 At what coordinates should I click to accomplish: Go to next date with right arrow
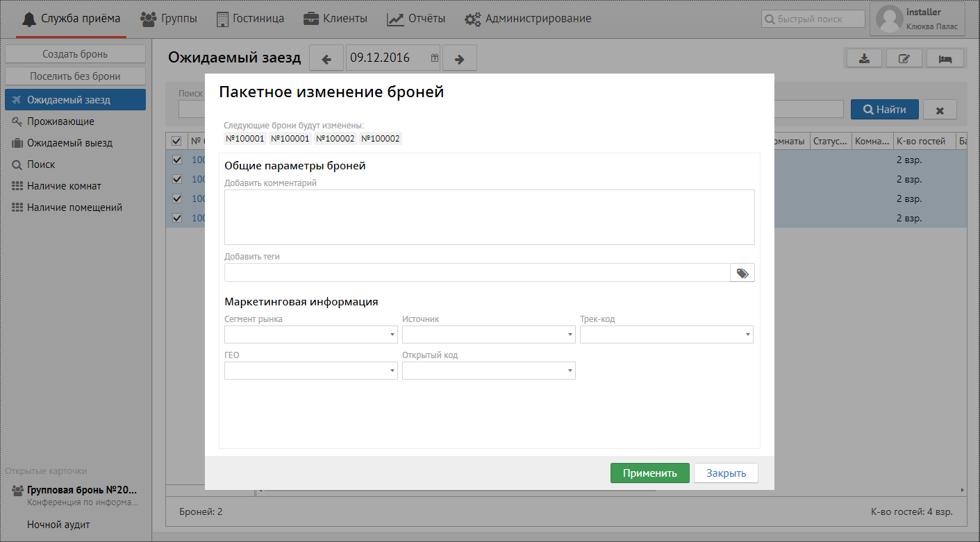point(459,59)
